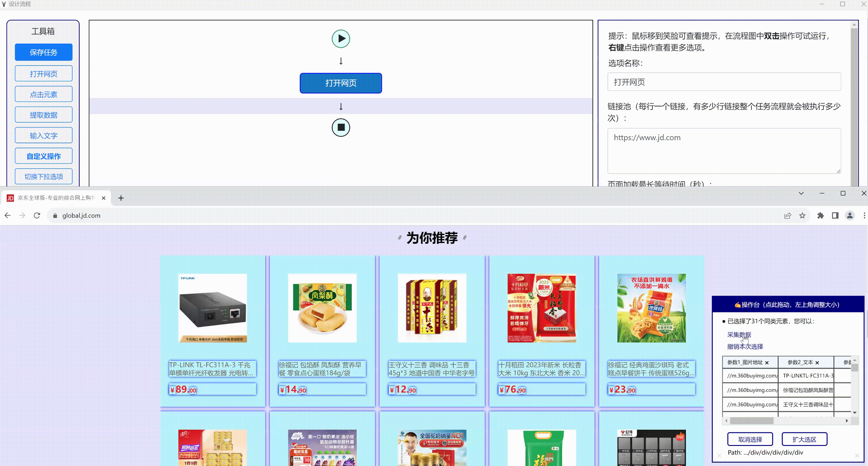Open the 驼奶 milk powder product image
Image resolution: width=868 pixels, height=466 pixels.
tap(432, 448)
